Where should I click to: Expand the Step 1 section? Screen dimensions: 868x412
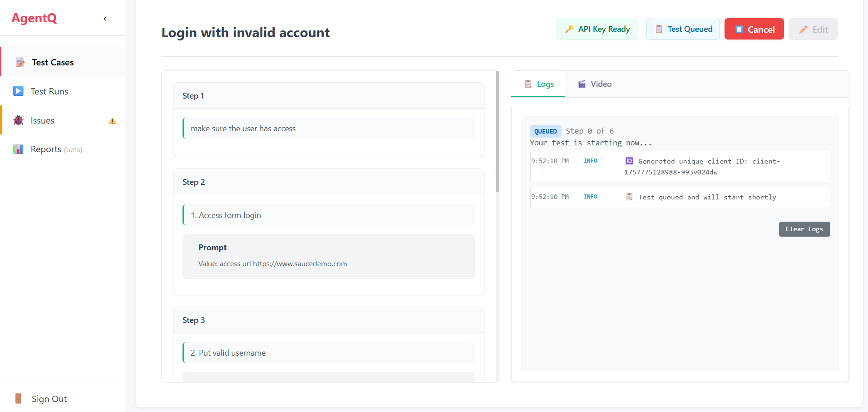point(328,95)
